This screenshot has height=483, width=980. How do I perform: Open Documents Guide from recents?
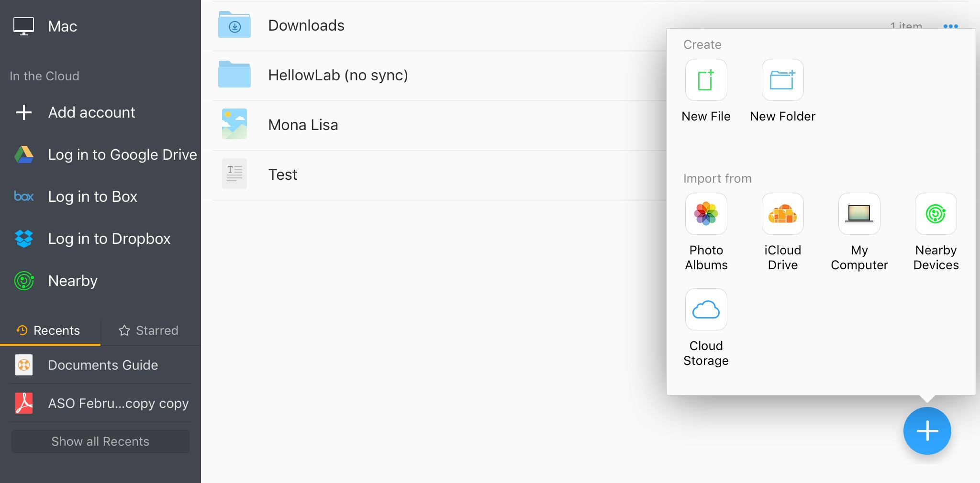(x=102, y=365)
